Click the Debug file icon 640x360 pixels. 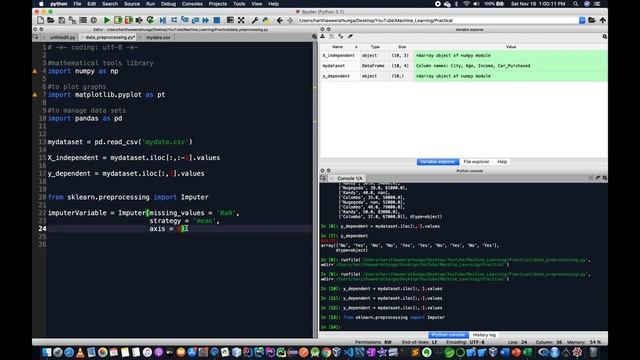(163, 20)
